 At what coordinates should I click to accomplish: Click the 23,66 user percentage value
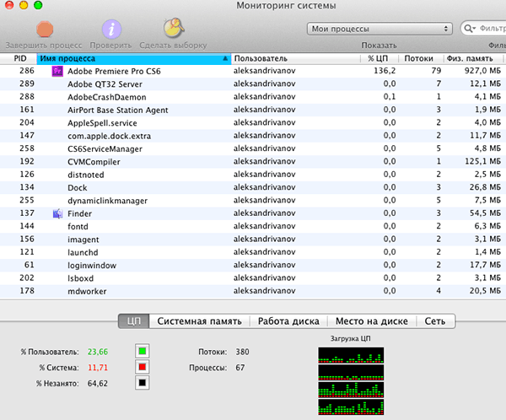(98, 352)
